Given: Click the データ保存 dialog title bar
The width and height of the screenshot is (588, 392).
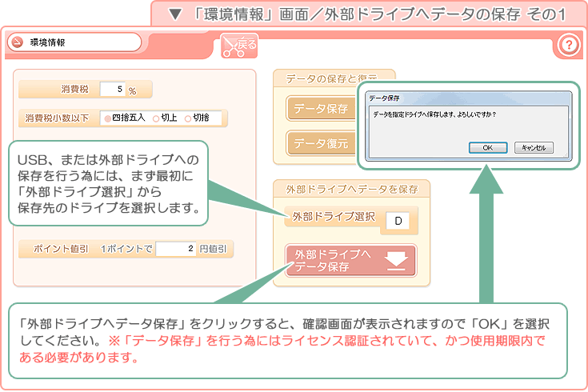Looking at the screenshot, I should [468, 97].
